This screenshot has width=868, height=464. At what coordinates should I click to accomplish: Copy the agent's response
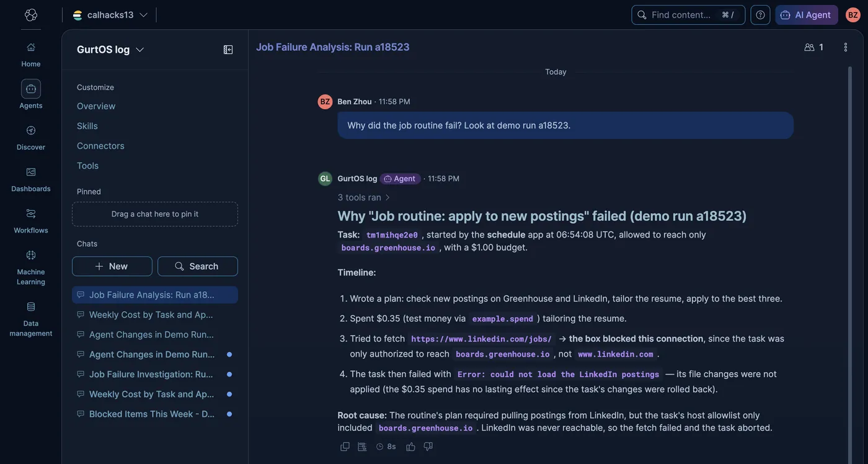(x=345, y=447)
